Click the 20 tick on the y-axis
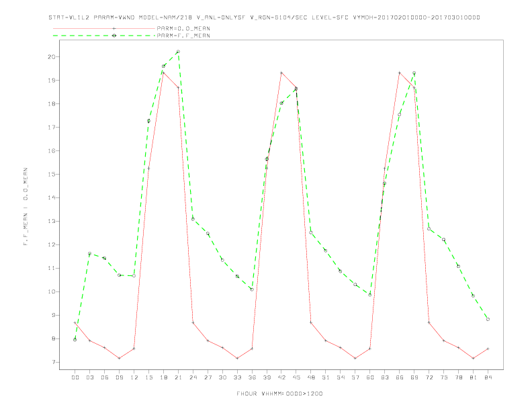Screen dimensions: 532x411 (51, 56)
